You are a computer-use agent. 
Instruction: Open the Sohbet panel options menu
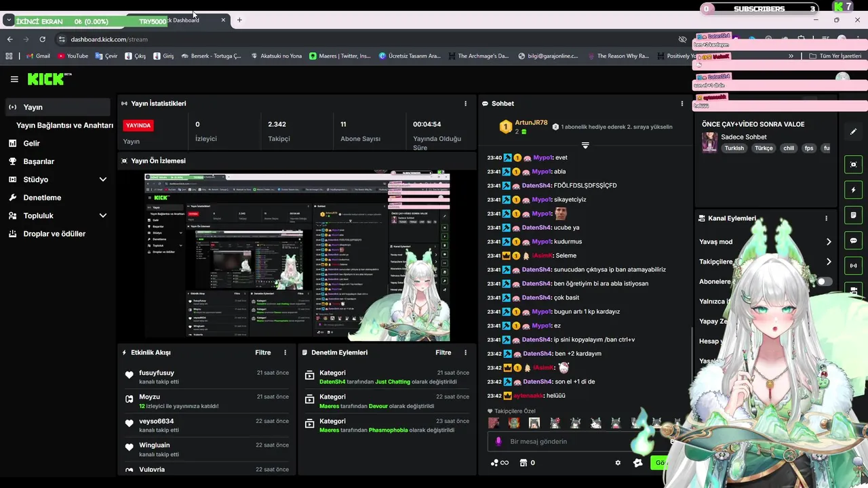[x=682, y=104]
